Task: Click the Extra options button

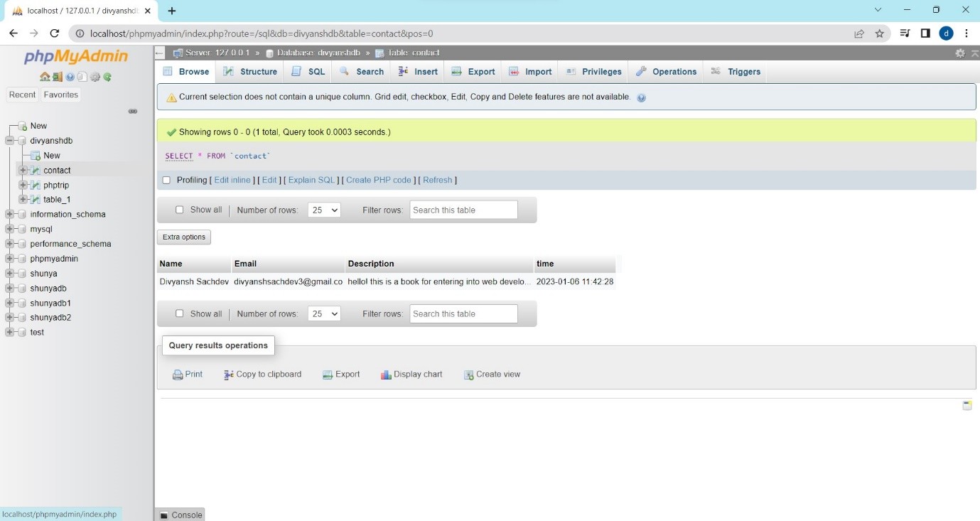Action: click(184, 237)
